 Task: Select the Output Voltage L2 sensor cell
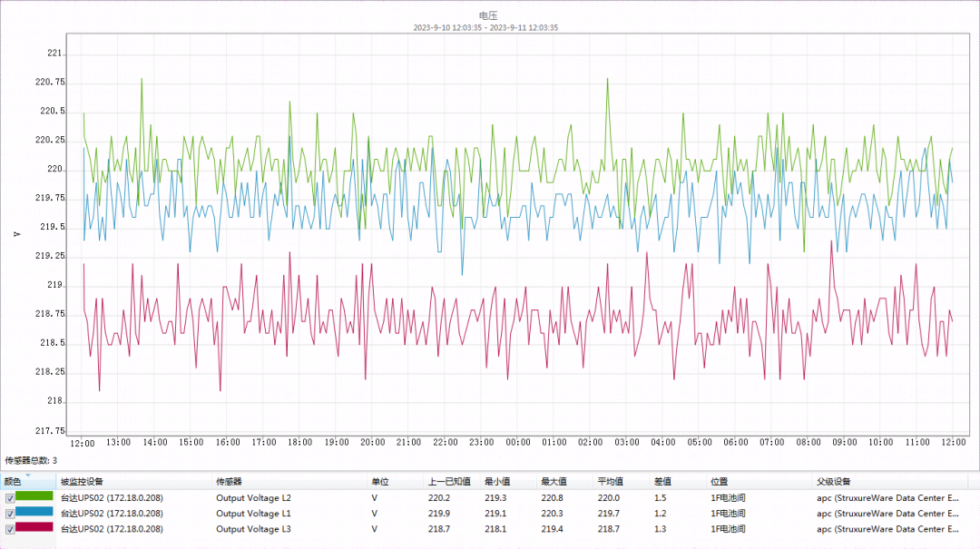coord(254,498)
